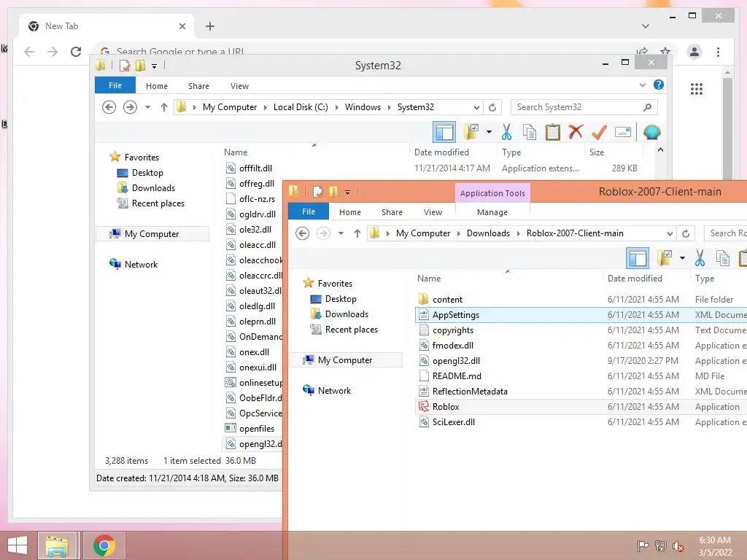This screenshot has height=560, width=747.
Task: Refresh the Roblox-2007-Client-main folder view
Action: [686, 234]
